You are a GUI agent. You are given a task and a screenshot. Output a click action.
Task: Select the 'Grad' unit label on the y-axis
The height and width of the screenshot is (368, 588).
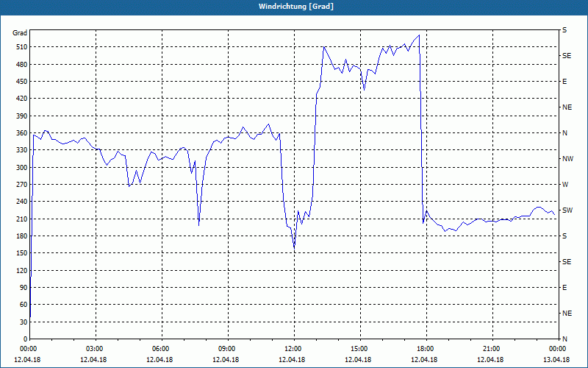click(20, 33)
